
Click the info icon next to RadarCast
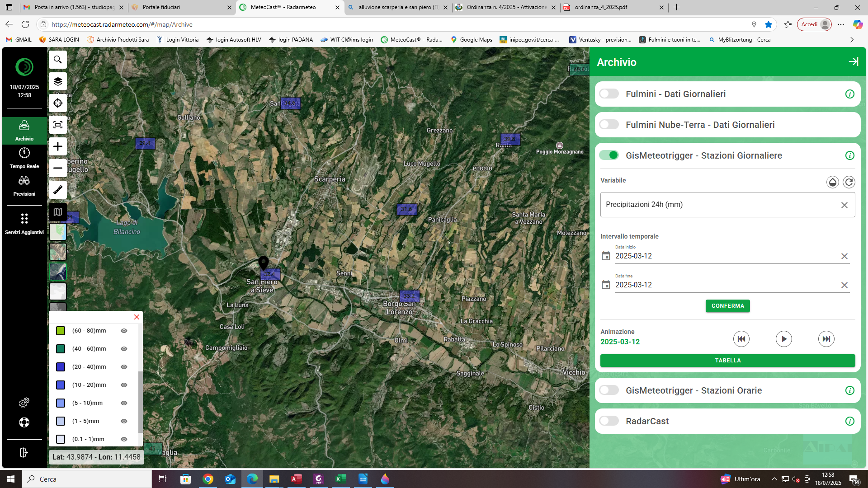[x=850, y=421]
